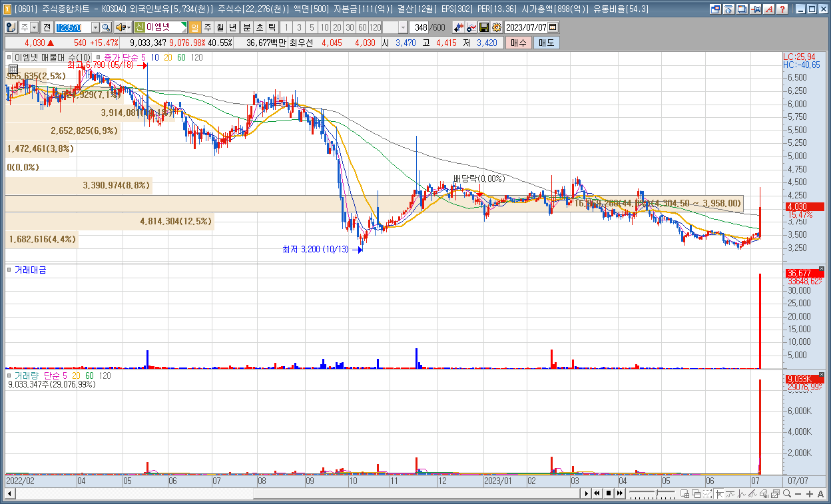Screen dimensions: 831x504
Task: Click the 배당락(0.00%) ex-dividend marker
Action: [x=479, y=178]
